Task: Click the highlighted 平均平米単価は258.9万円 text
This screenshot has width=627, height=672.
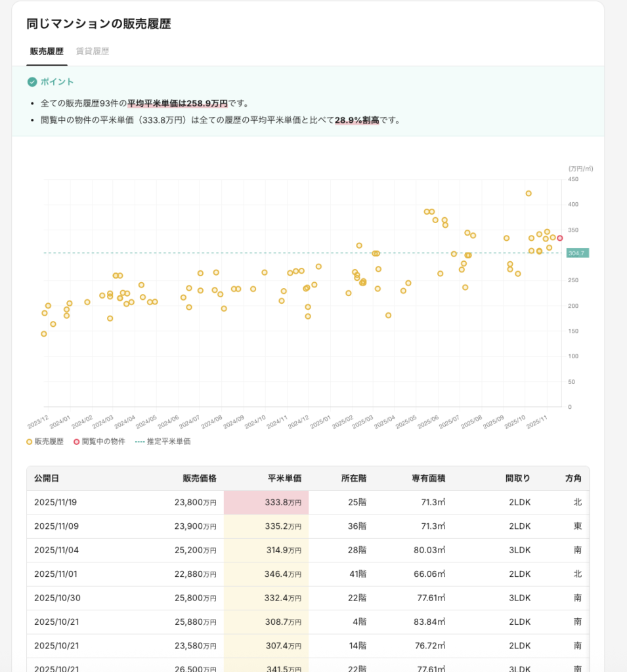Action: (177, 104)
